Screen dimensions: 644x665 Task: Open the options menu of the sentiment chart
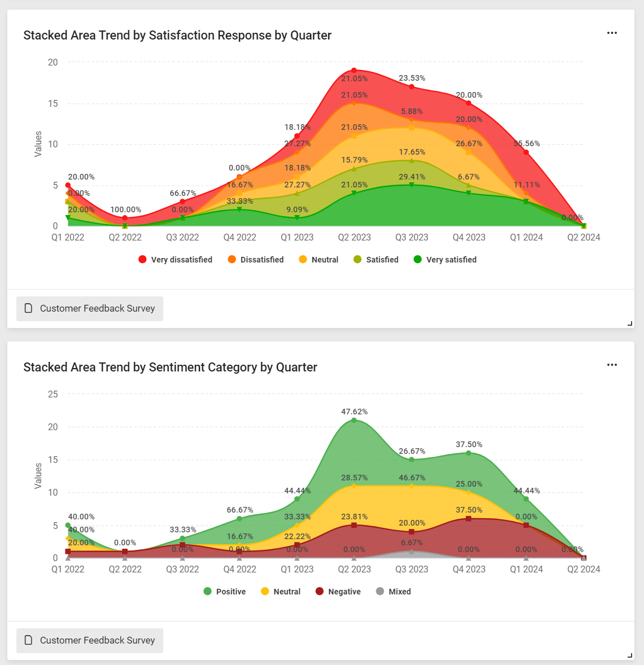(x=612, y=365)
